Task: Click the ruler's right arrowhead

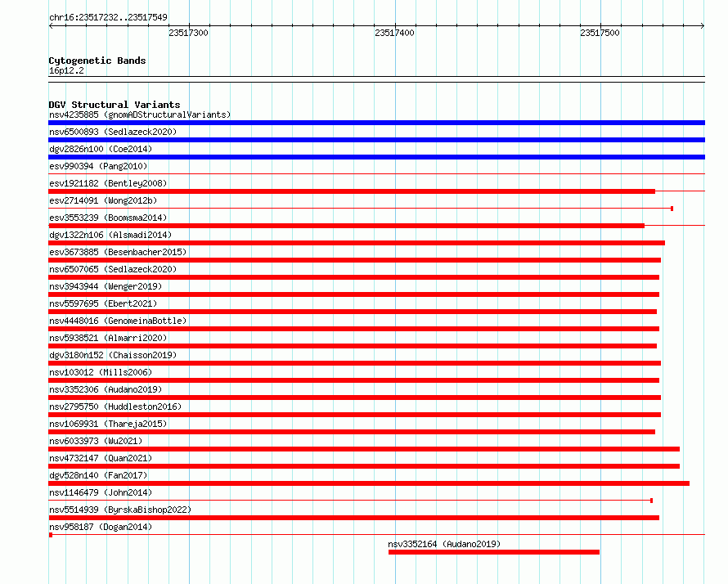Action: (x=703, y=25)
